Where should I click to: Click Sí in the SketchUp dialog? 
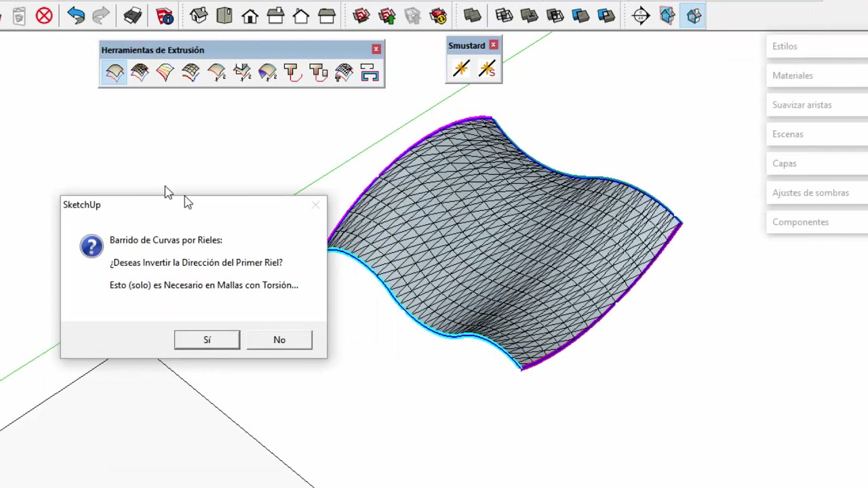(x=207, y=340)
